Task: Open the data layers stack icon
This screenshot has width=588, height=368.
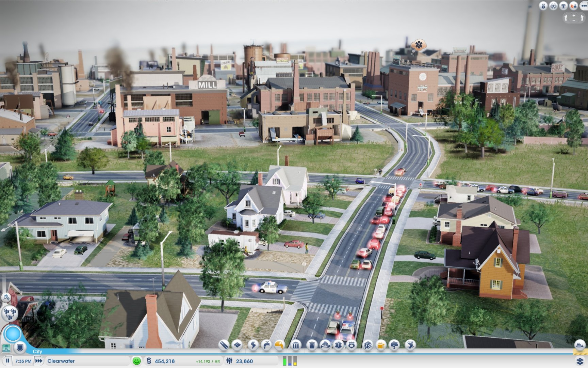Action: [x=580, y=361]
